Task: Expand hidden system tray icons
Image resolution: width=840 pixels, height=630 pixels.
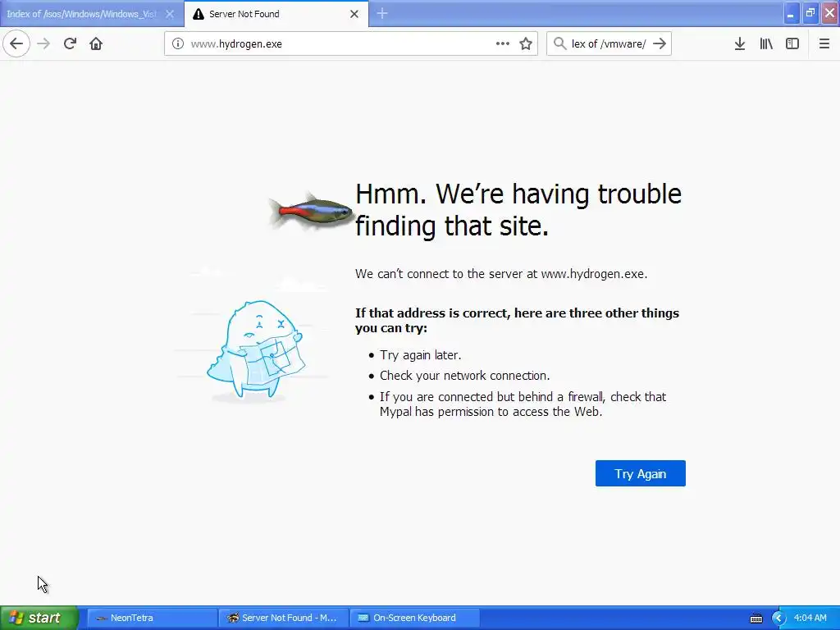Action: pyautogui.click(x=778, y=619)
